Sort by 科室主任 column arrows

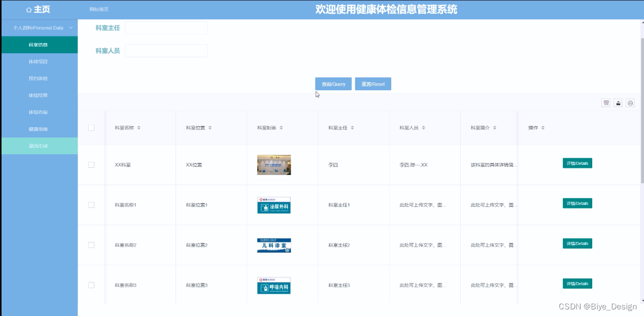(x=352, y=128)
